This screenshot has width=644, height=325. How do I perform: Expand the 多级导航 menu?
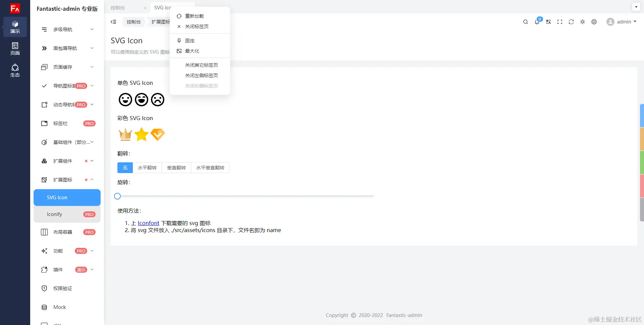[x=67, y=30]
